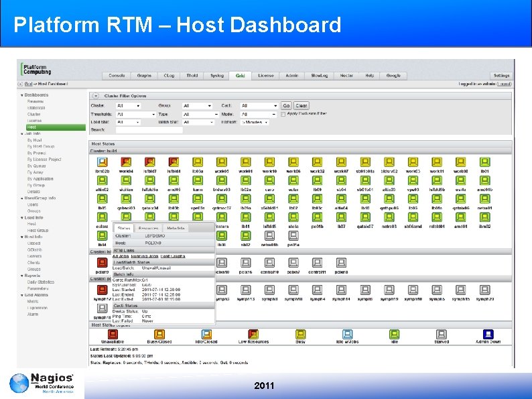Select the pclxn9 unavailable host icon
Viewport: 532px width, 399px height.
point(102,262)
